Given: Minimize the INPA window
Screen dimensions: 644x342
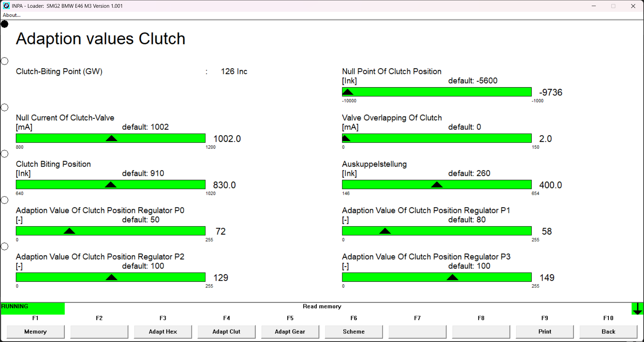Looking at the screenshot, I should pos(594,6).
